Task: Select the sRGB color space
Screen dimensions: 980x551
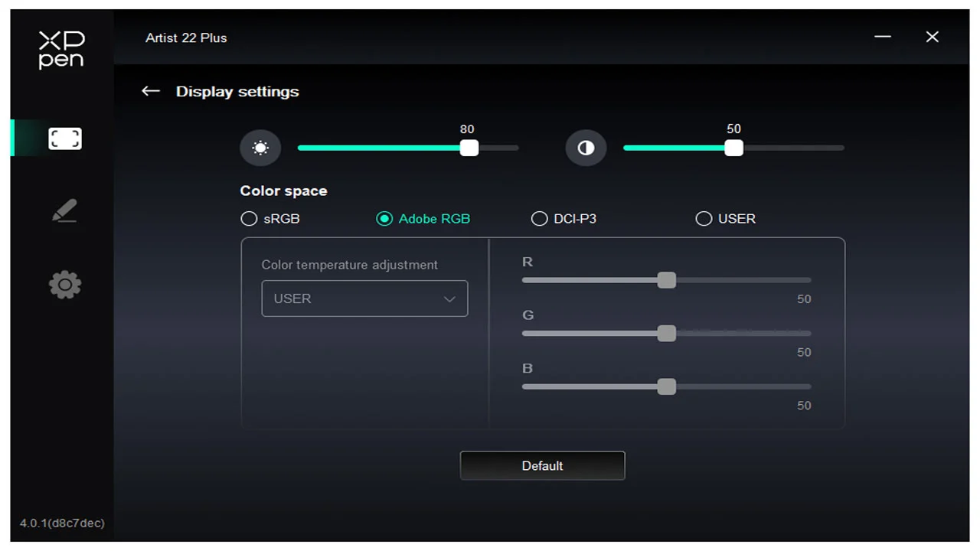Action: click(249, 219)
